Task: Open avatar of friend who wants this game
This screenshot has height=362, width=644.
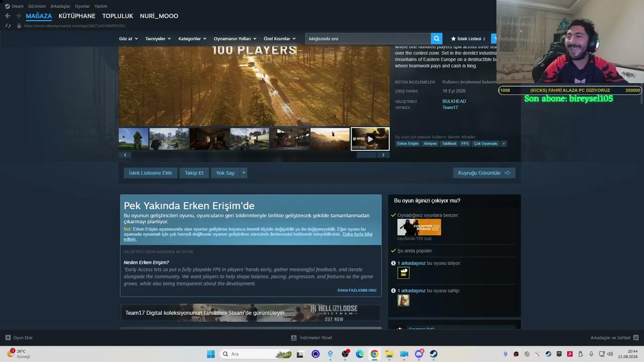Action: coord(404,273)
